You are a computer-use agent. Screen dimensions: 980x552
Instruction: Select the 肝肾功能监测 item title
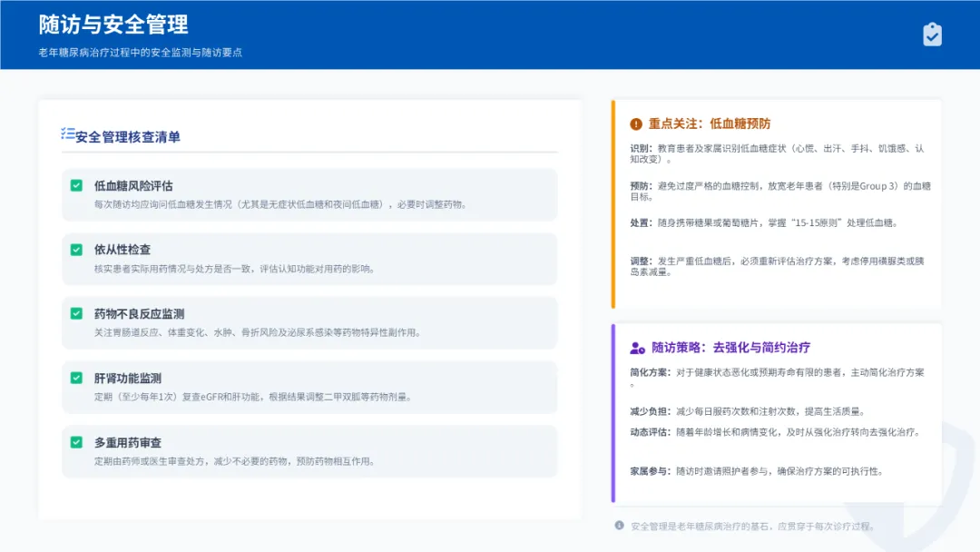[128, 379]
